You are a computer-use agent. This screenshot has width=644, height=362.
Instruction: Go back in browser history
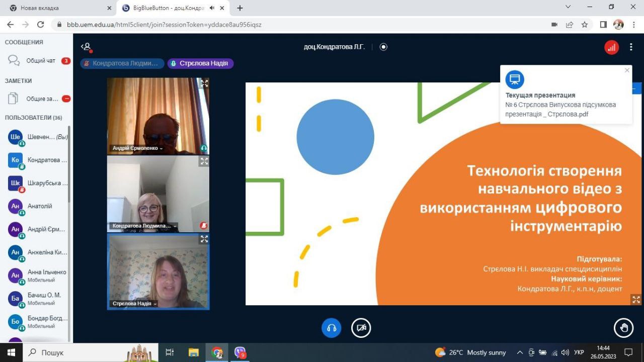click(11, 24)
